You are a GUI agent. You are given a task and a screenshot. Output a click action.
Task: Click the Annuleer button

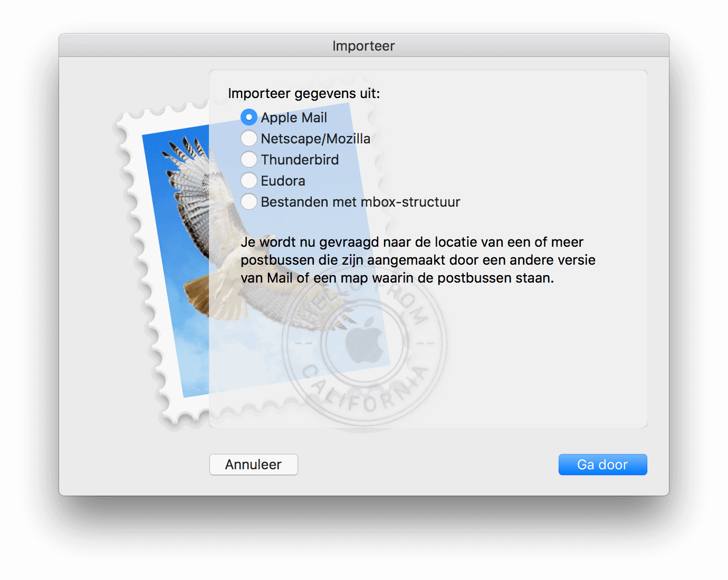coord(254,465)
